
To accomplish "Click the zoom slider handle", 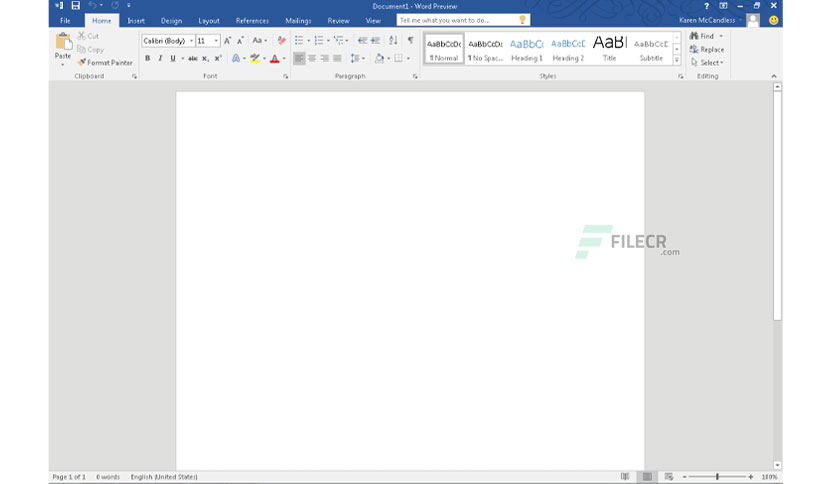I will tap(717, 477).
